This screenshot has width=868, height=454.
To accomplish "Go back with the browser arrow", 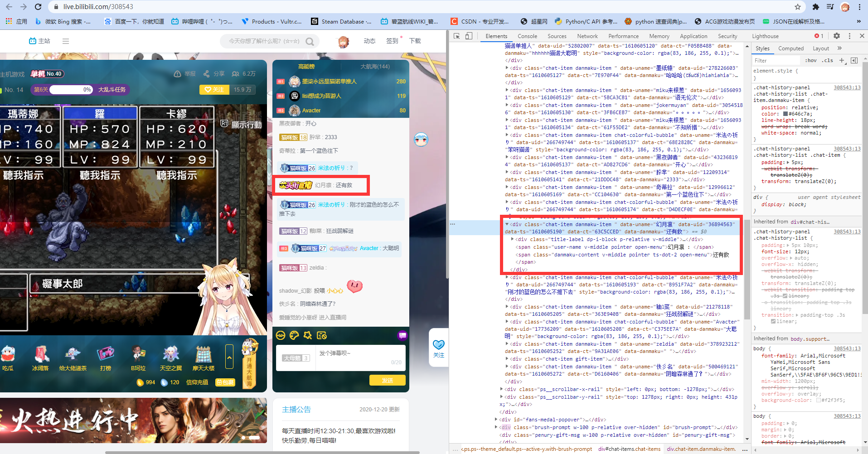I will (9, 7).
